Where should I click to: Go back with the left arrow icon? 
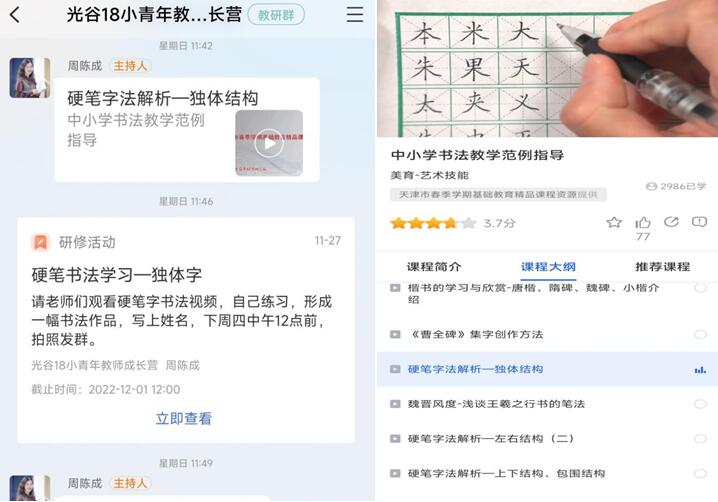(x=15, y=15)
